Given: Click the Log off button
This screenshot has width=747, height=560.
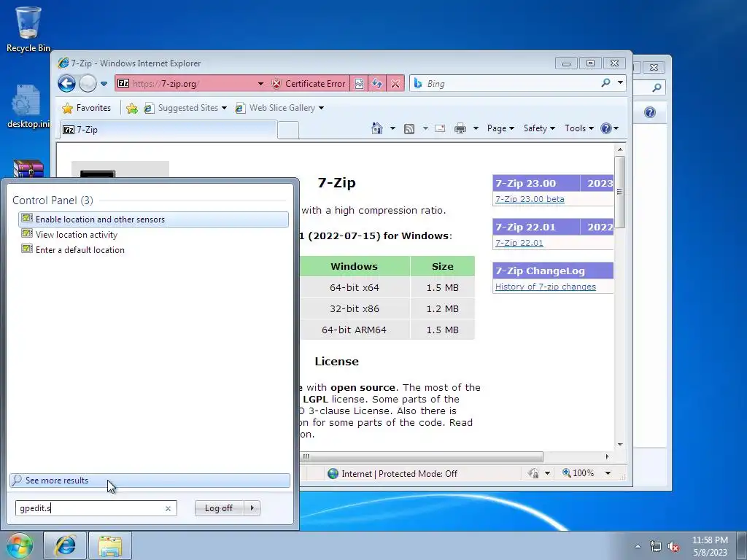Looking at the screenshot, I should coord(219,508).
